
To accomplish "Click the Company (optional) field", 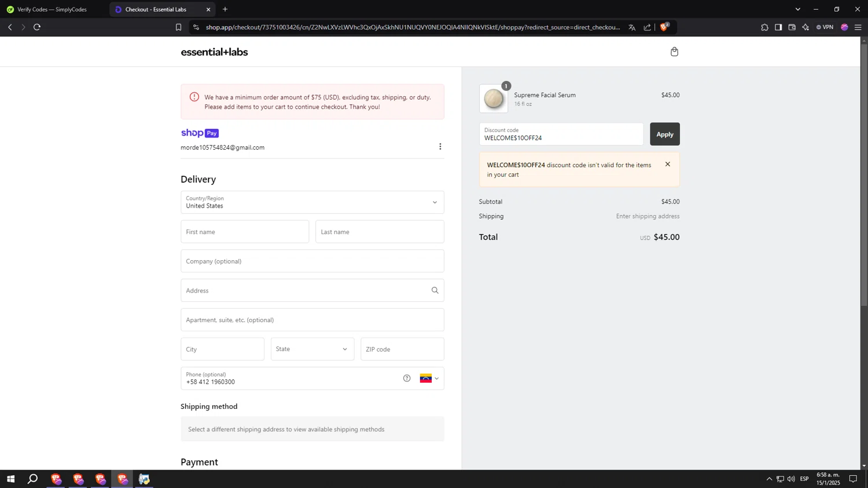I will pyautogui.click(x=312, y=261).
